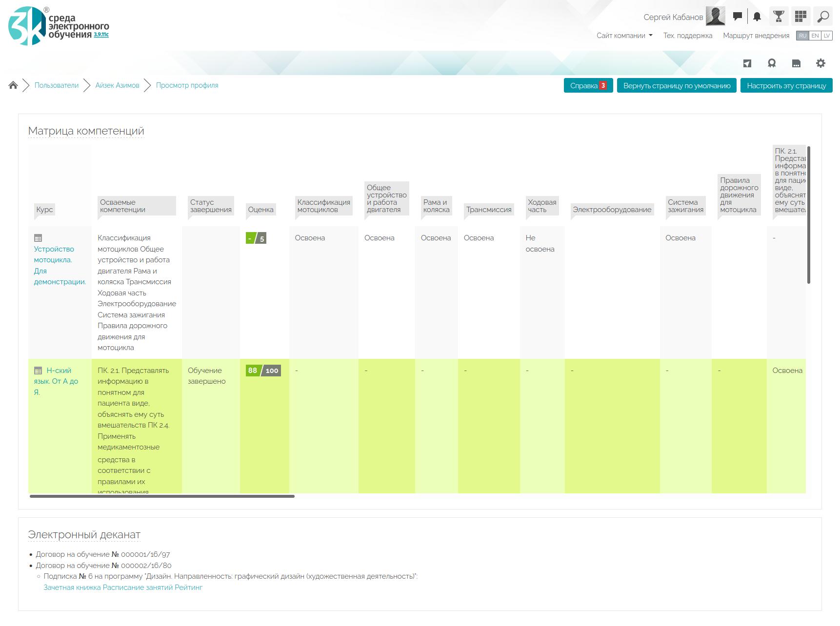Viewport: 840px width, 626px height.
Task: Open the settings gear icon
Action: (x=821, y=63)
